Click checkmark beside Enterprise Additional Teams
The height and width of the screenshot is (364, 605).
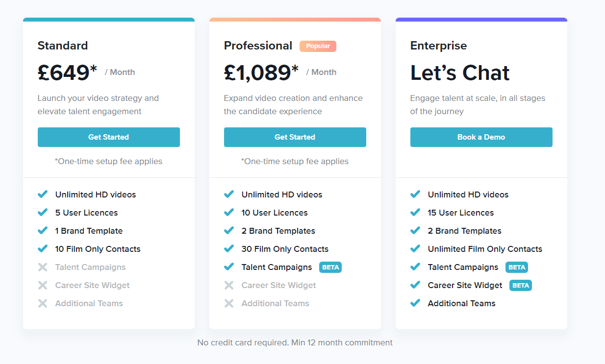click(x=415, y=303)
